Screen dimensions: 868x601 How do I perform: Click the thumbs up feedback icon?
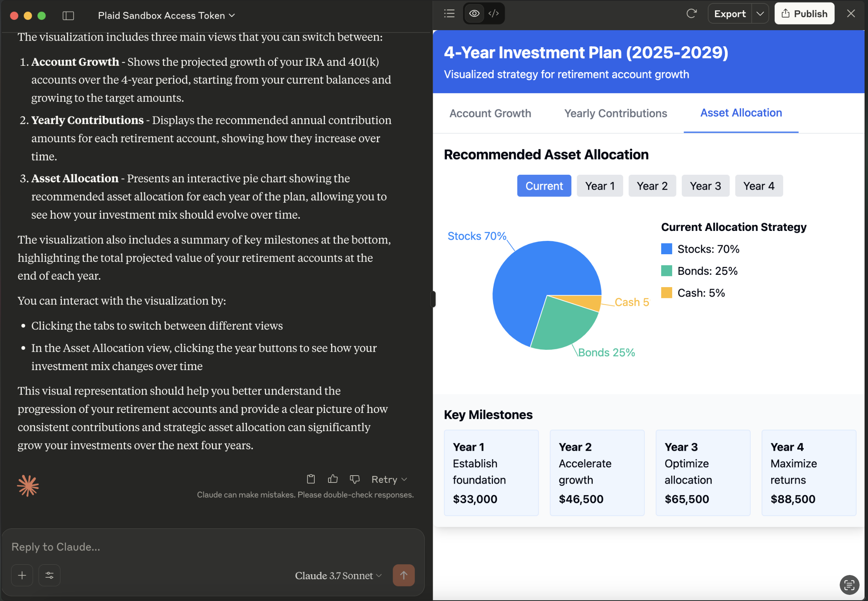[x=333, y=479]
